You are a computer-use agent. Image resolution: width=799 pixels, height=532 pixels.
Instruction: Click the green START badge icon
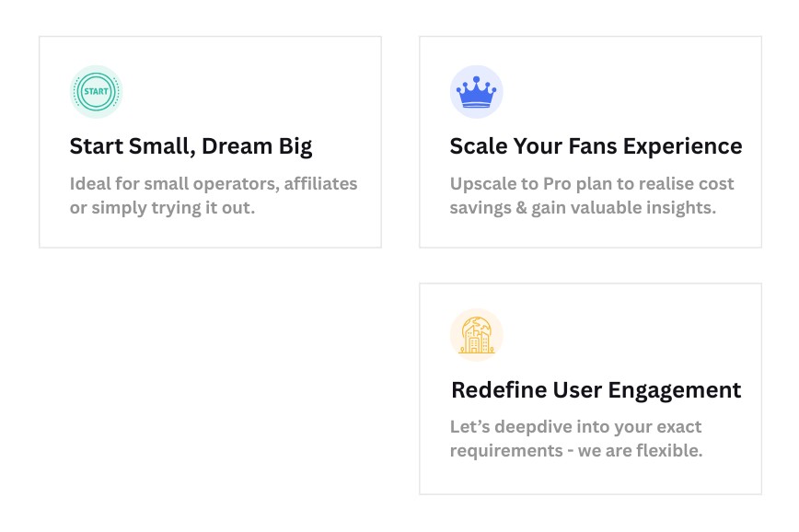click(96, 92)
